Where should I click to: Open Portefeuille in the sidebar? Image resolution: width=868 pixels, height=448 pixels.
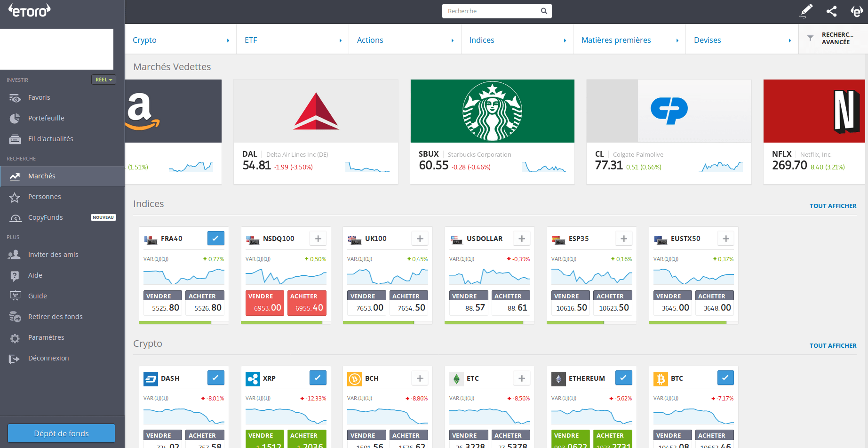tap(62, 118)
